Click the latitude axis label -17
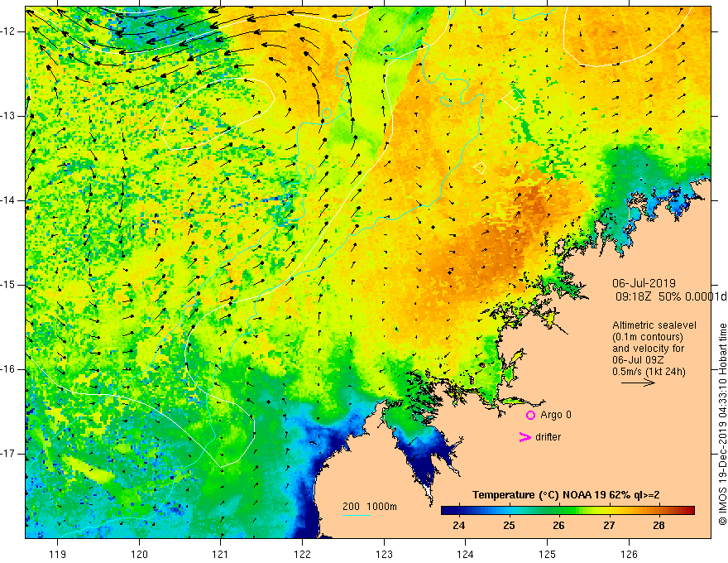 click(8, 454)
